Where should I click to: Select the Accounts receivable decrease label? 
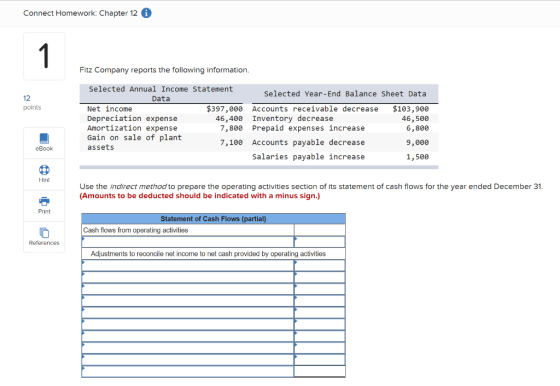pos(315,109)
